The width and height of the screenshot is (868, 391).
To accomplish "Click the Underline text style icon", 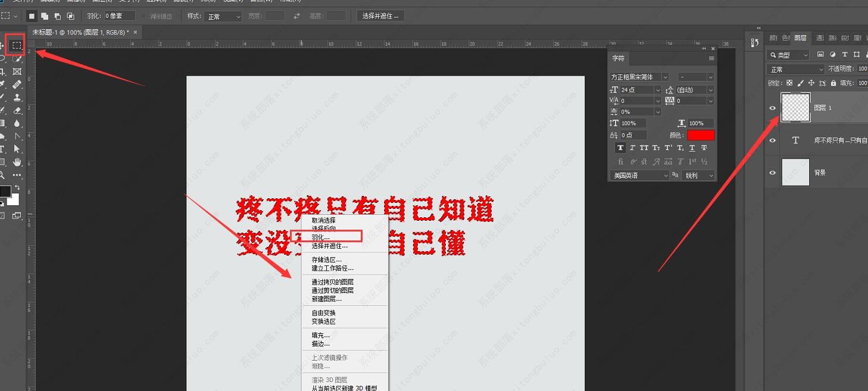I will click(692, 148).
